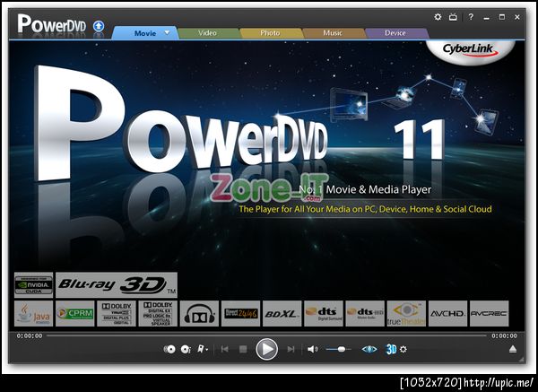The width and height of the screenshot is (538, 392).
Task: Click the Java badge
Action: tap(34, 313)
